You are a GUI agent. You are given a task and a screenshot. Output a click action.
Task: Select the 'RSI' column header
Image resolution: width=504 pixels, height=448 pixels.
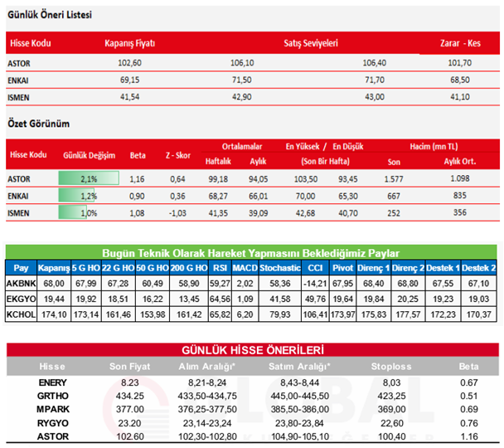(220, 268)
